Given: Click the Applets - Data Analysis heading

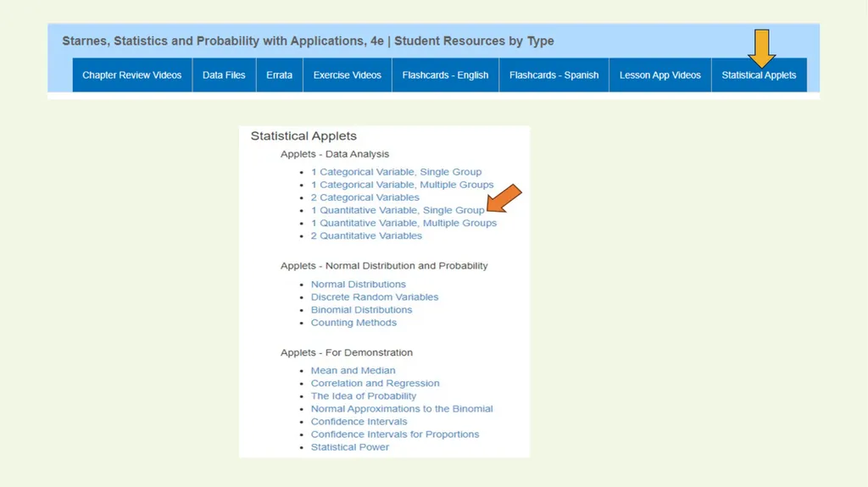Looking at the screenshot, I should coord(334,154).
